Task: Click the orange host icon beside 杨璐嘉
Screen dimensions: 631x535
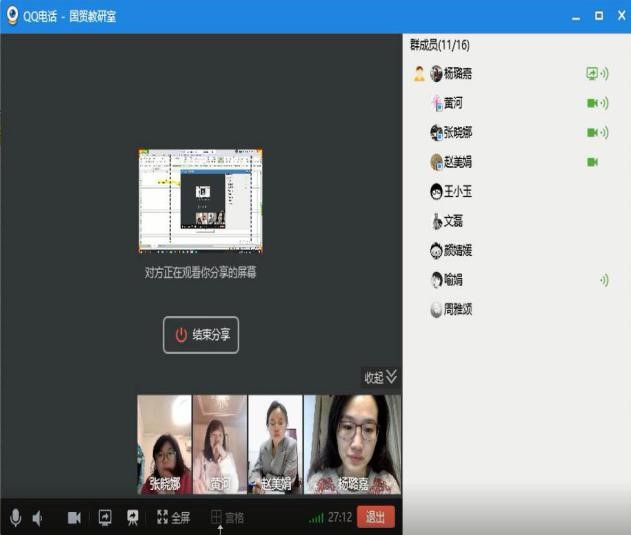Action: (419, 74)
